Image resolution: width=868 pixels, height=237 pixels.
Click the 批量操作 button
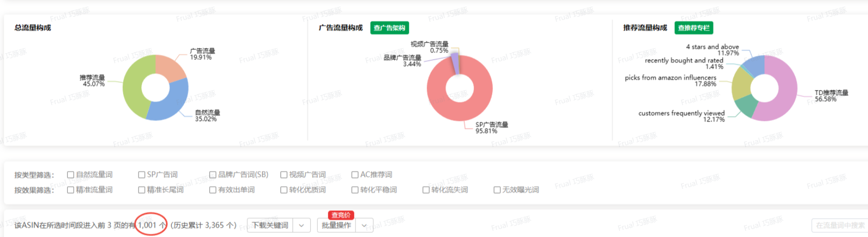point(336,225)
